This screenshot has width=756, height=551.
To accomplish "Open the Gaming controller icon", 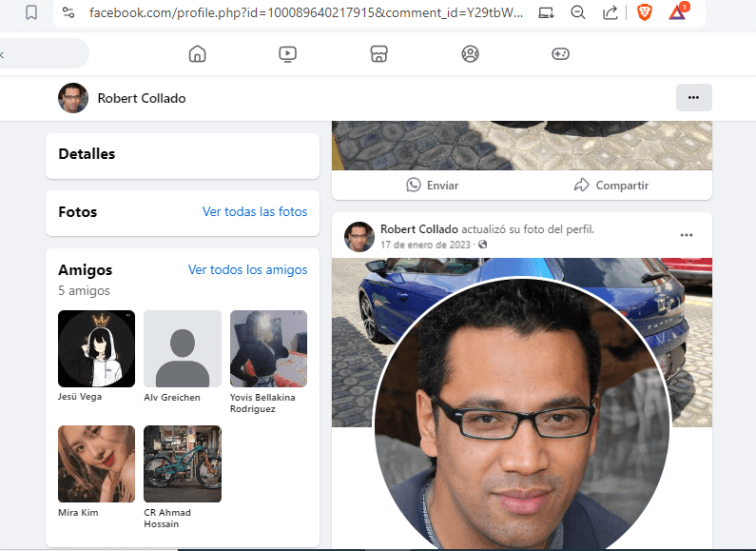I will (x=560, y=53).
